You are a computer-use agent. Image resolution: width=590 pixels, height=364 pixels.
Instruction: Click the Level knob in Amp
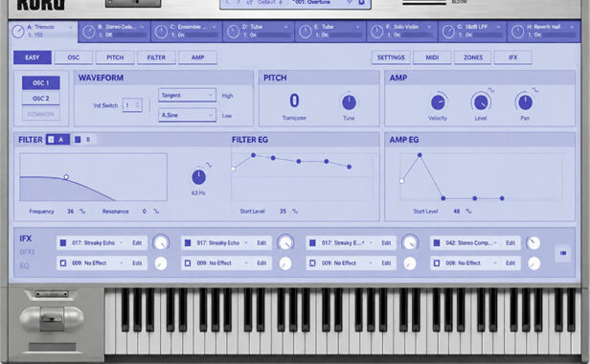click(481, 102)
